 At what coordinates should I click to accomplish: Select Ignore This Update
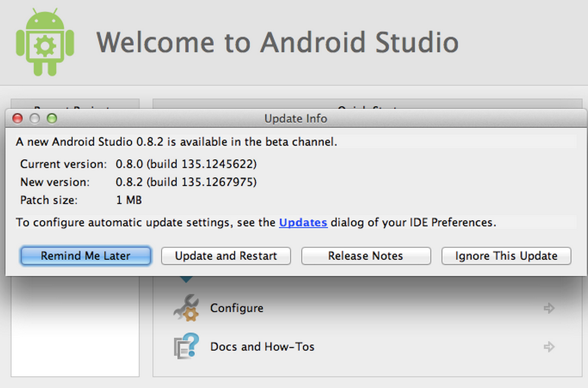click(506, 256)
